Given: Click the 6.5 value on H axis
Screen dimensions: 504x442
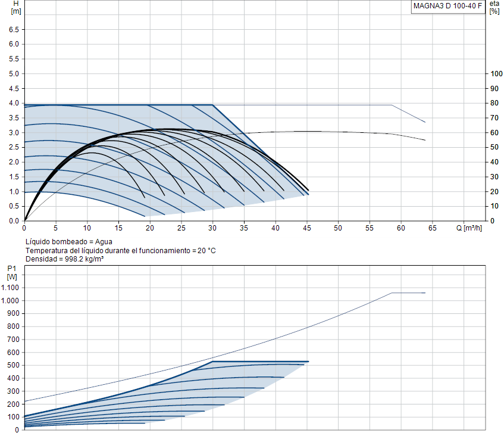Looking at the screenshot, I should 14,30.
